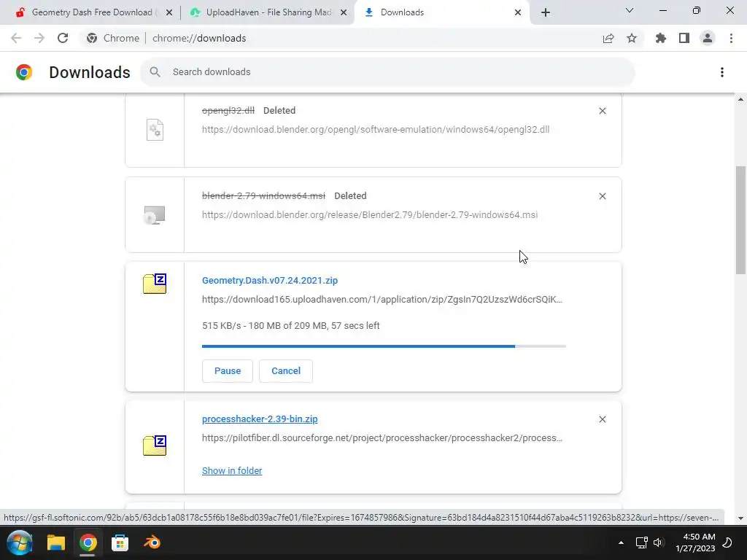
Task: Click the opengl32.dll source URL
Action: point(376,130)
